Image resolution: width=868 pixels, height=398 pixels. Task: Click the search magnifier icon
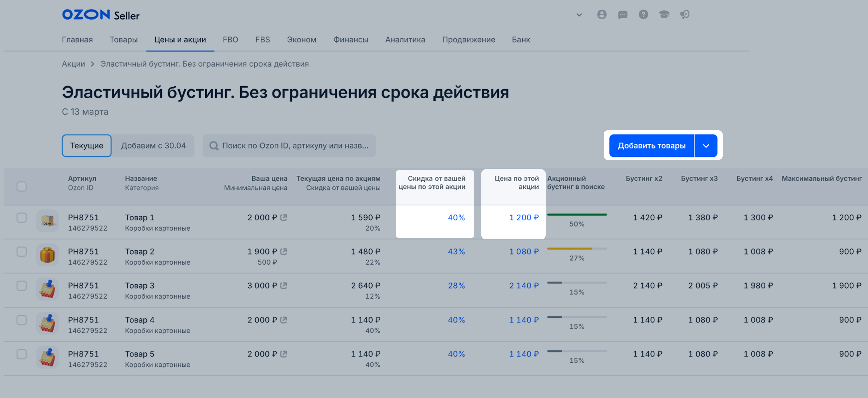(214, 146)
